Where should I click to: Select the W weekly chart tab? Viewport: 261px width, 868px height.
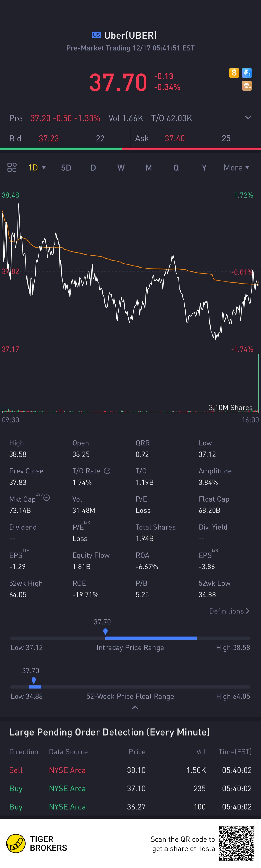click(121, 167)
